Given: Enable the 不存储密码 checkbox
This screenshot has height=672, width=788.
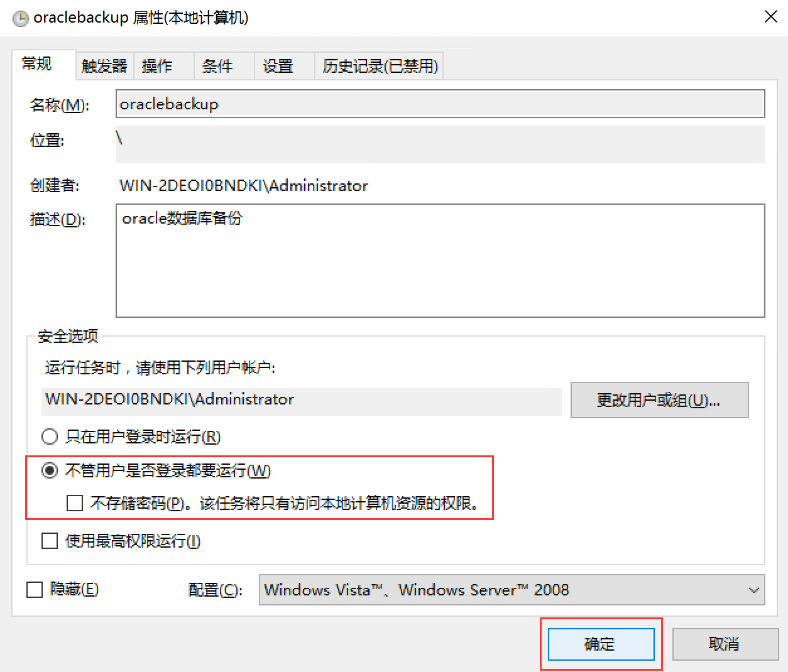Looking at the screenshot, I should click(x=75, y=503).
